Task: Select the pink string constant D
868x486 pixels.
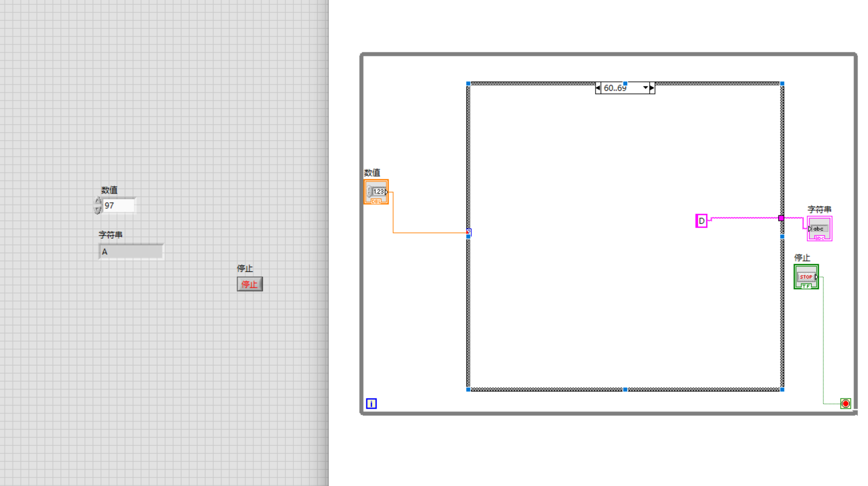Action: pos(701,221)
